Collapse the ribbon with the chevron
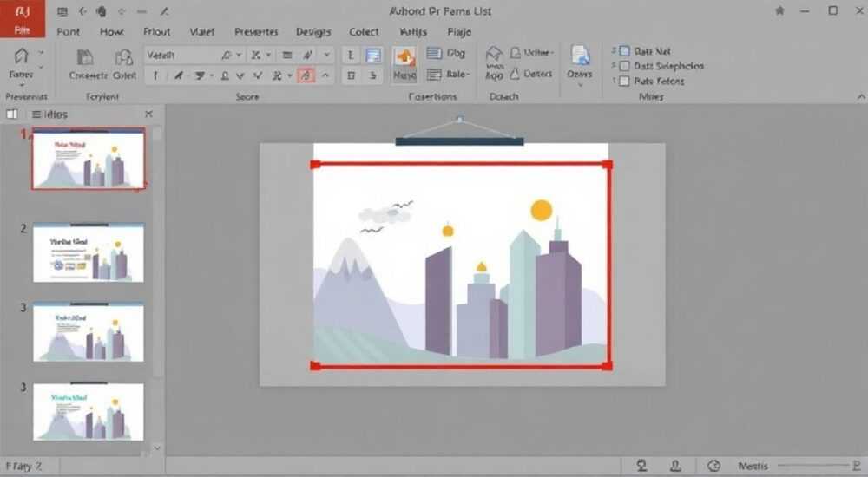868x477 pixels. tap(861, 97)
